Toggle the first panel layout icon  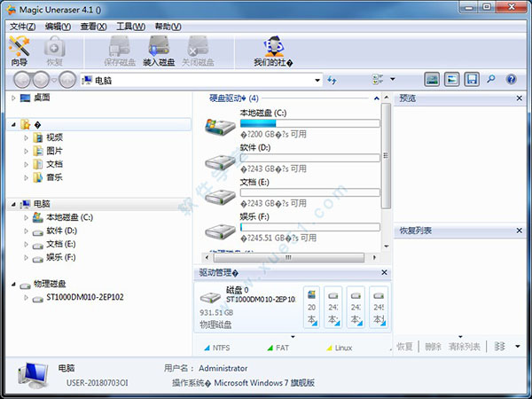tap(432, 80)
